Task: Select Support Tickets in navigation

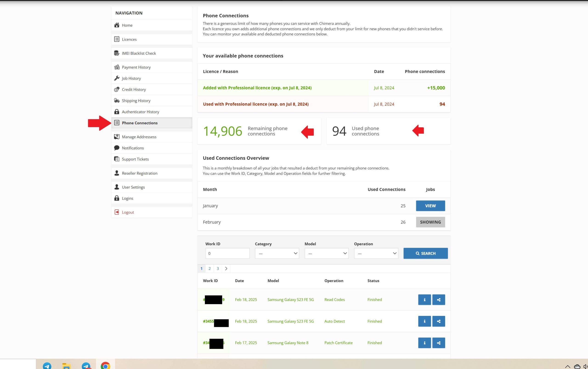Action: pos(135,159)
